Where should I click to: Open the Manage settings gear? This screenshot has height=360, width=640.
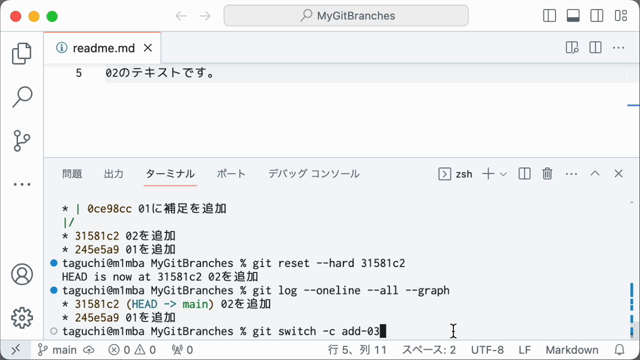pyautogui.click(x=22, y=318)
